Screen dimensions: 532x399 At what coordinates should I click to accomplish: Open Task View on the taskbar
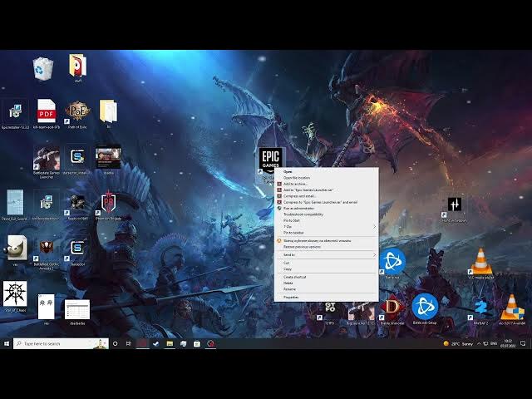129,343
